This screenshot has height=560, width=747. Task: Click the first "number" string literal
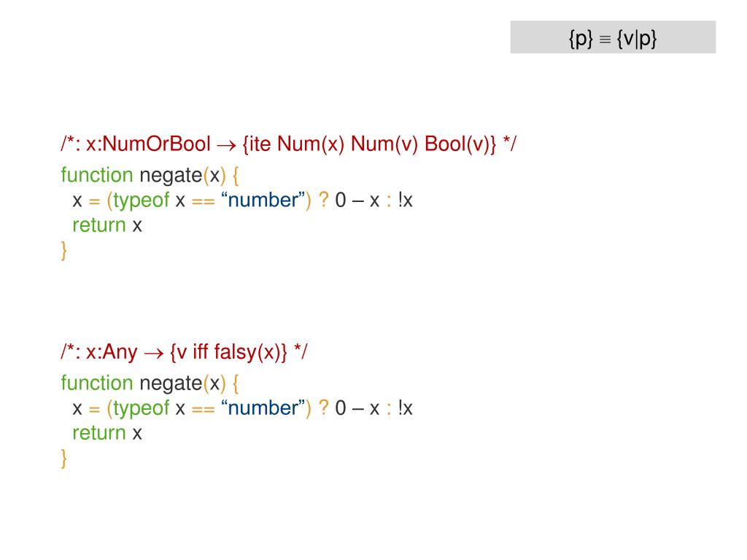(x=263, y=200)
